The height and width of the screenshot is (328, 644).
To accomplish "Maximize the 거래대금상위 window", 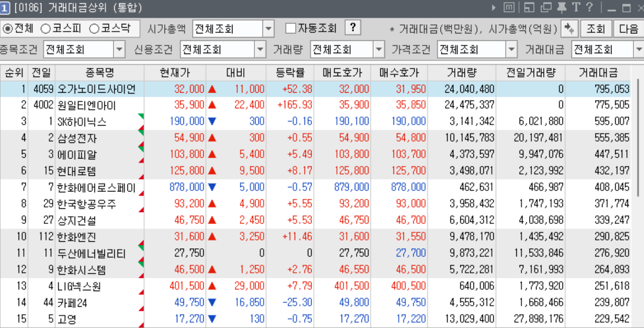I will (x=626, y=8).
